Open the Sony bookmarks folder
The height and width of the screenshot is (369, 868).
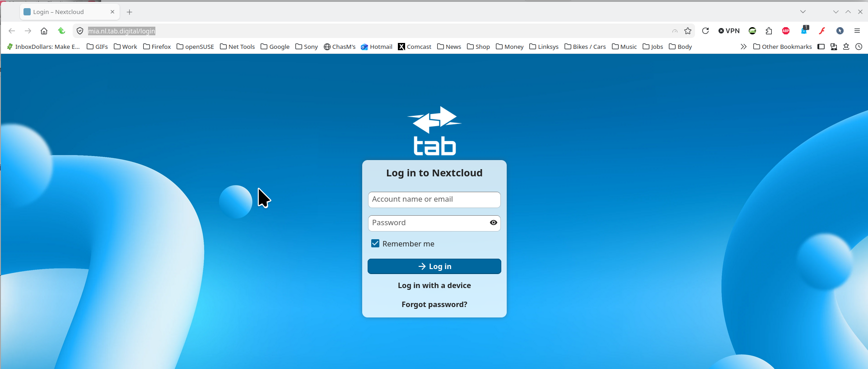[307, 47]
